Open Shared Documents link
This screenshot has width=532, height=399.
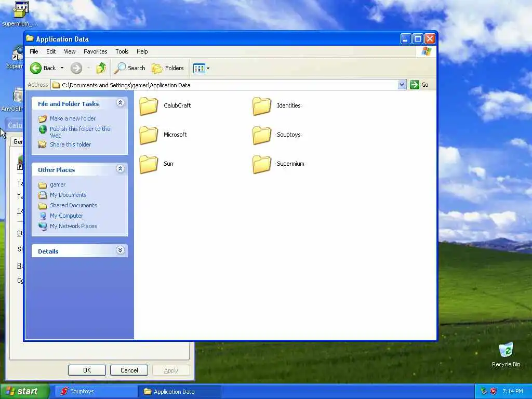pyautogui.click(x=73, y=205)
